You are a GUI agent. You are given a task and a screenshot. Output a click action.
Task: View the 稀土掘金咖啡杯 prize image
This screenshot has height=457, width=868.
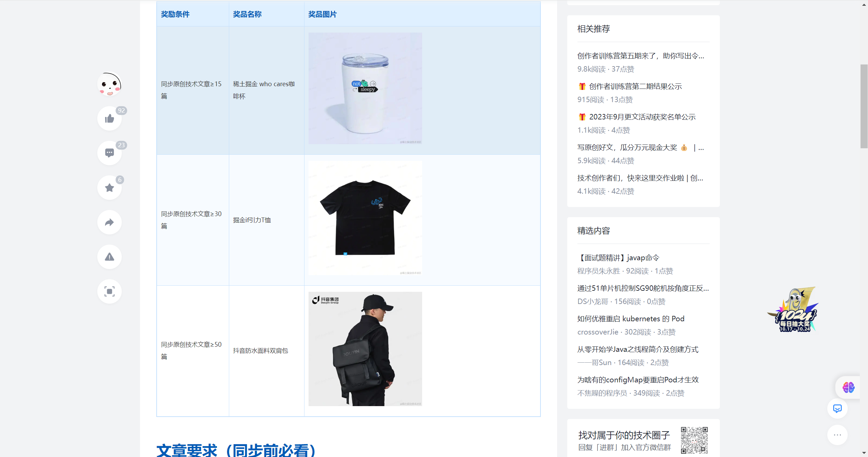[365, 88]
